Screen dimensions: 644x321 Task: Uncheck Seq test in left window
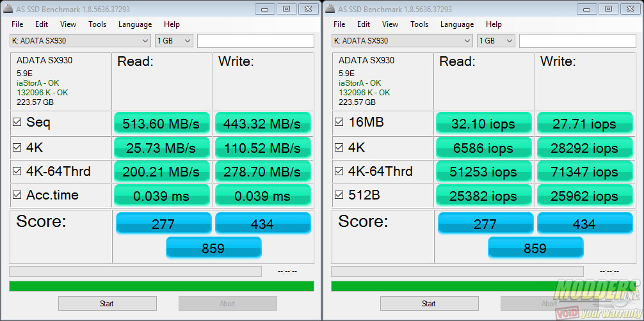(x=17, y=122)
